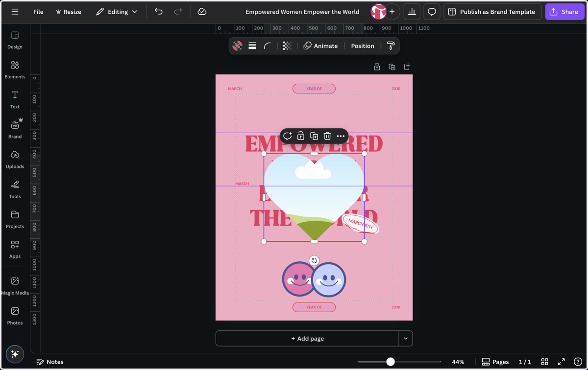Viewport: 588px width, 370px height.
Task: Select the top YEAR OF pill label
Action: point(314,89)
